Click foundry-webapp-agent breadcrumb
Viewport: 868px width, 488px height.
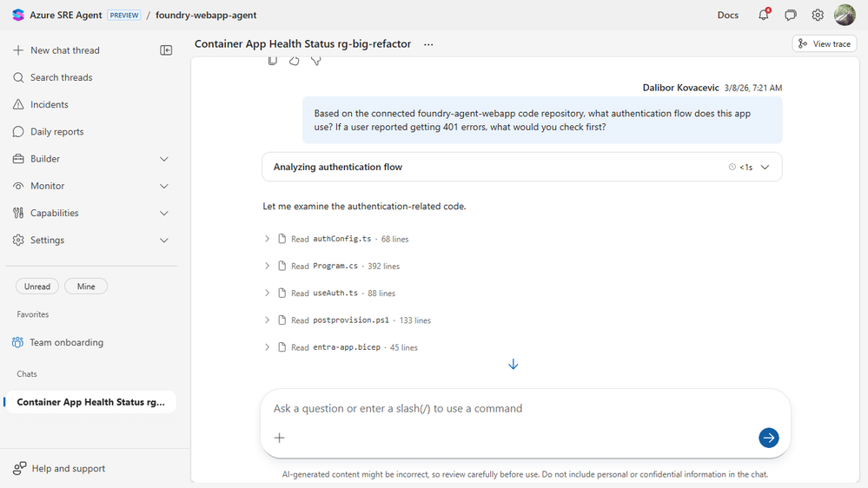206,15
